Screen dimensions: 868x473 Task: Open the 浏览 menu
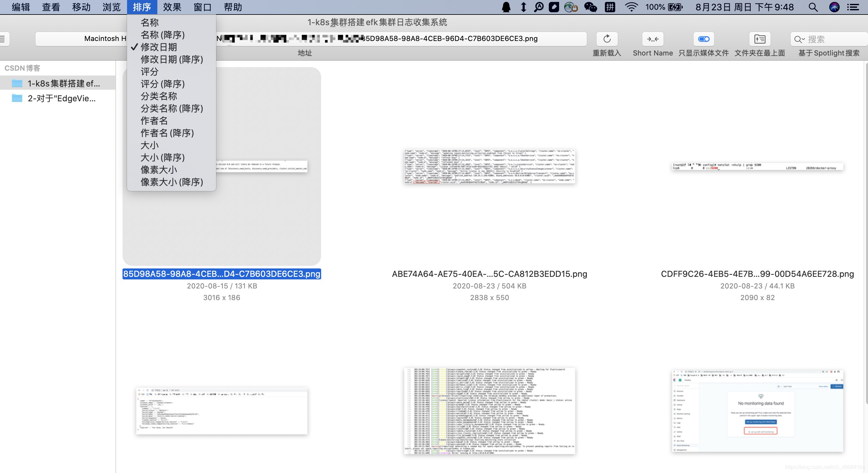point(112,7)
